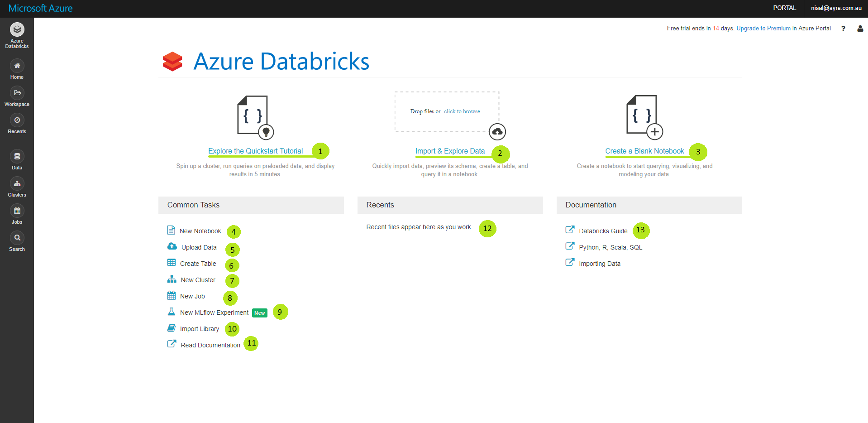The width and height of the screenshot is (868, 423).
Task: Click the Import Library book icon
Action: tap(172, 328)
